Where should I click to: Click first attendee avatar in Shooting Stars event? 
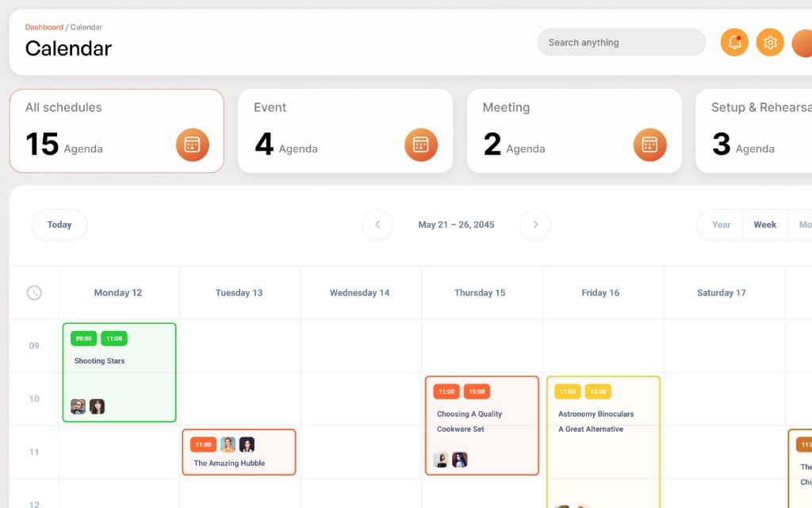pyautogui.click(x=79, y=406)
